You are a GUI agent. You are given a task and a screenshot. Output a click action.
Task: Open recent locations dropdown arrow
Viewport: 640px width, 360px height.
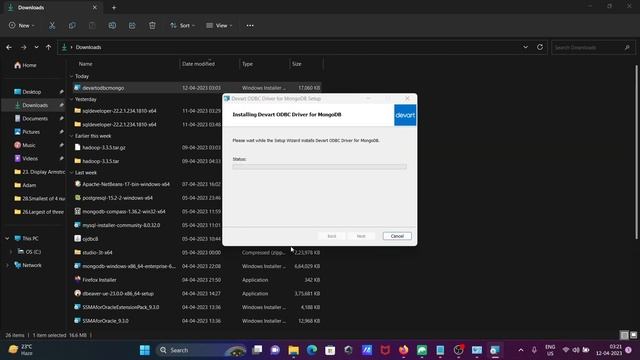pos(36,47)
